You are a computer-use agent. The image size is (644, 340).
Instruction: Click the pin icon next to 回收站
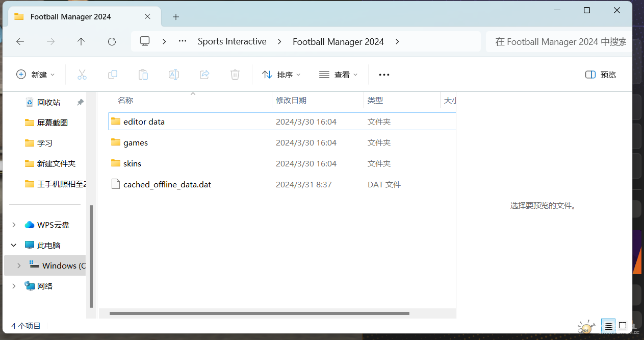pyautogui.click(x=80, y=102)
